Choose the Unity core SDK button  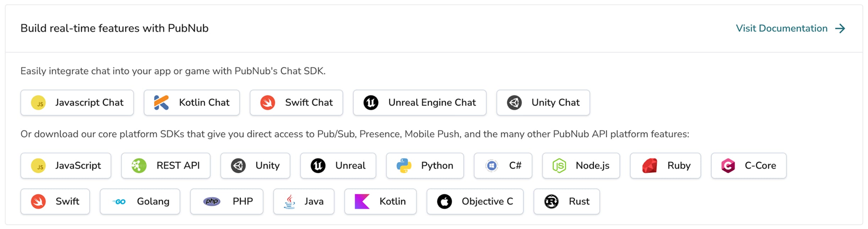(255, 166)
